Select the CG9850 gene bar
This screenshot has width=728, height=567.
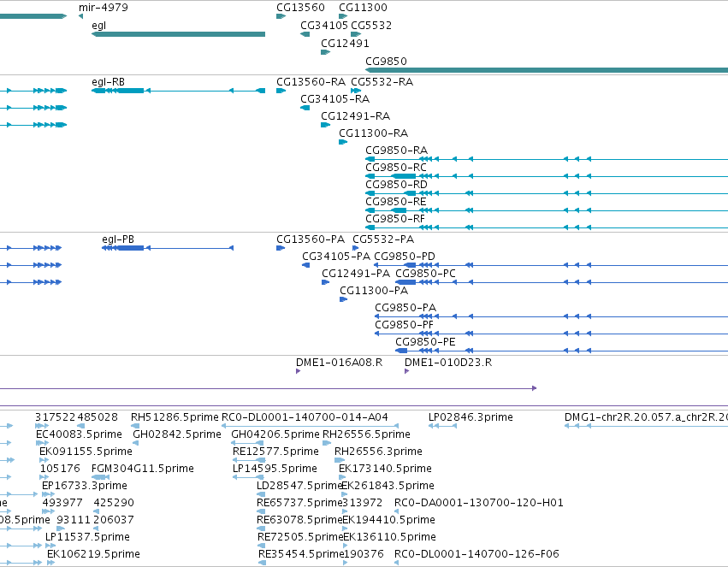pos(547,70)
